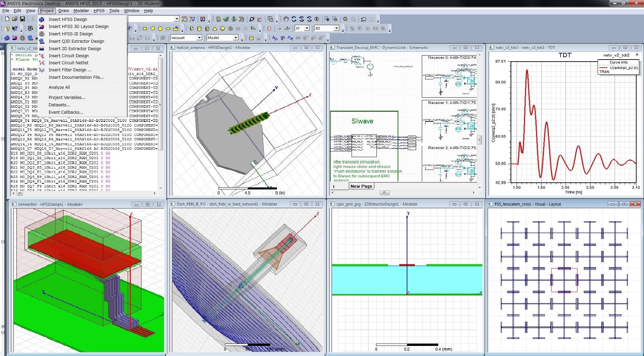644x356 pixels.
Task: Click the Validate green checkmark icon
Action: (x=226, y=19)
